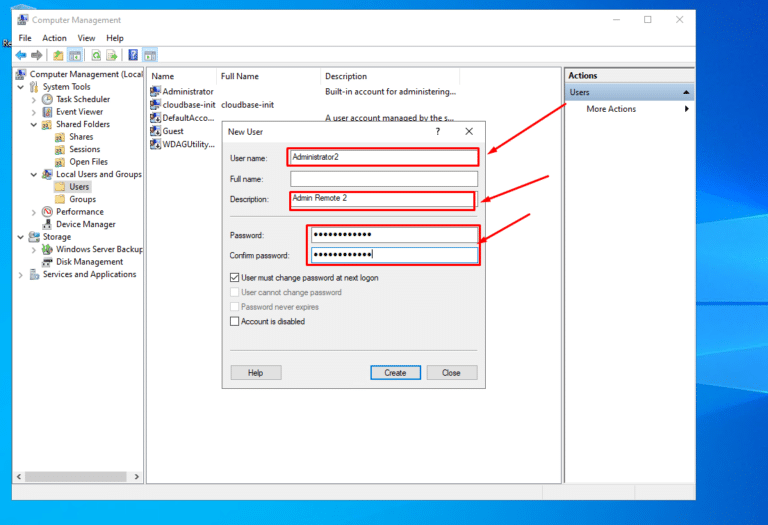Click the Description input field

tap(382, 200)
